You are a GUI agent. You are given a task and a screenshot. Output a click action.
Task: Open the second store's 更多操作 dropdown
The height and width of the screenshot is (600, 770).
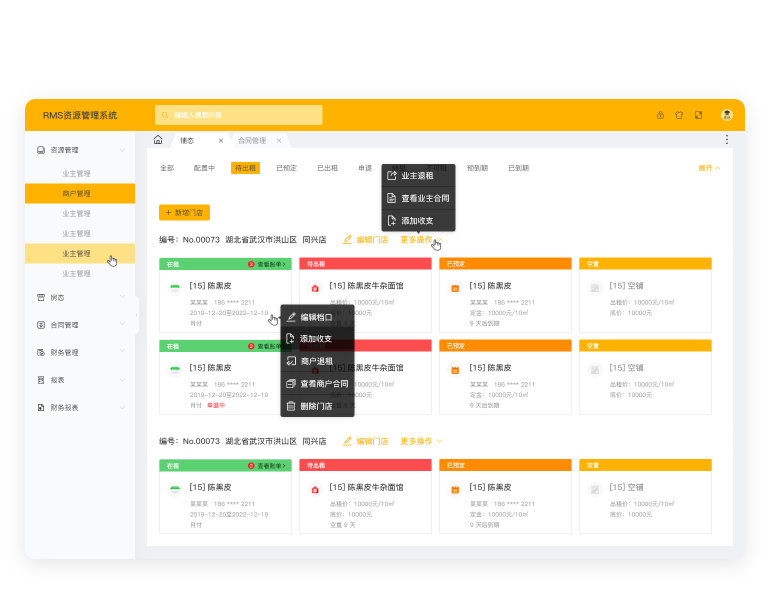421,441
